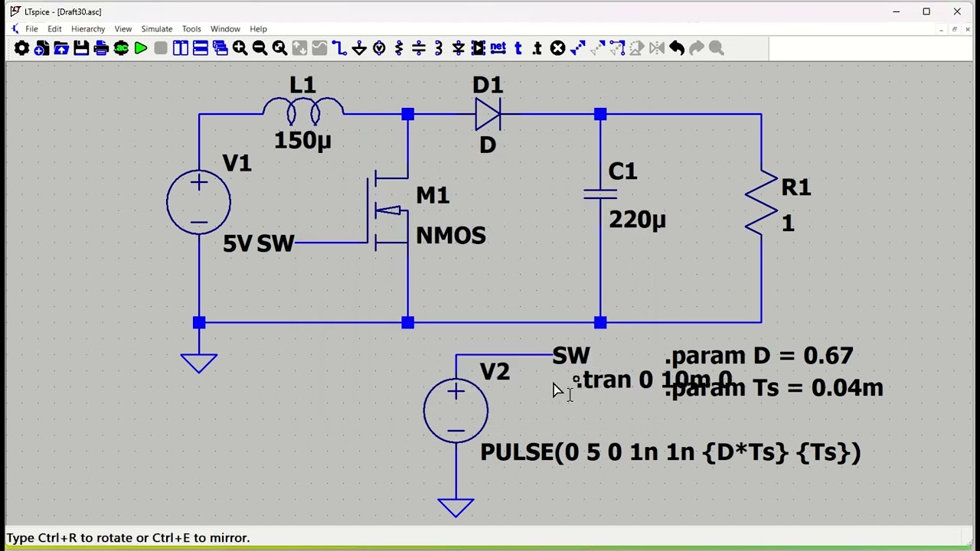The height and width of the screenshot is (551, 980).
Task: Open Configure Analysis (ac) icon
Action: click(x=121, y=48)
